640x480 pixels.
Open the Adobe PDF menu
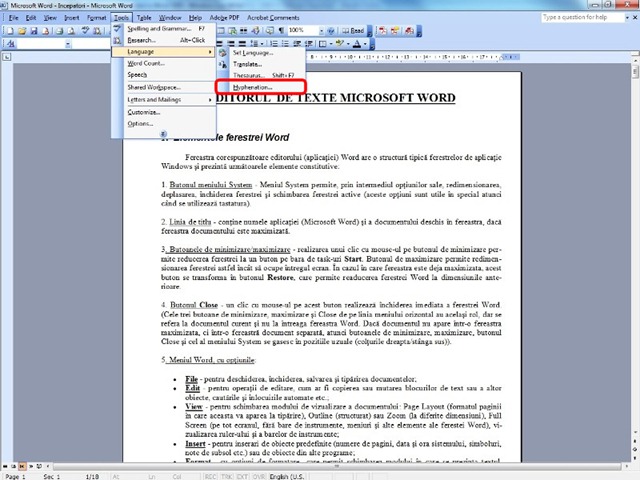pyautogui.click(x=224, y=18)
